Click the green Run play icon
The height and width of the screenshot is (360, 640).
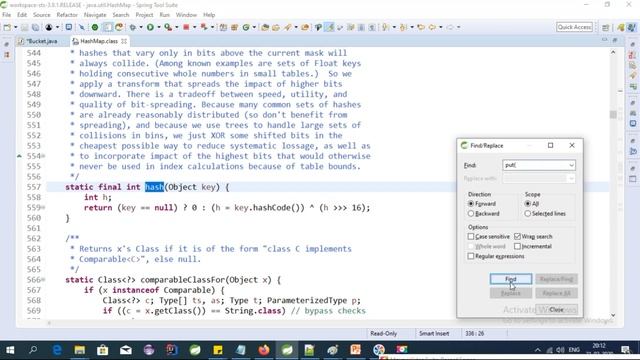point(150,27)
